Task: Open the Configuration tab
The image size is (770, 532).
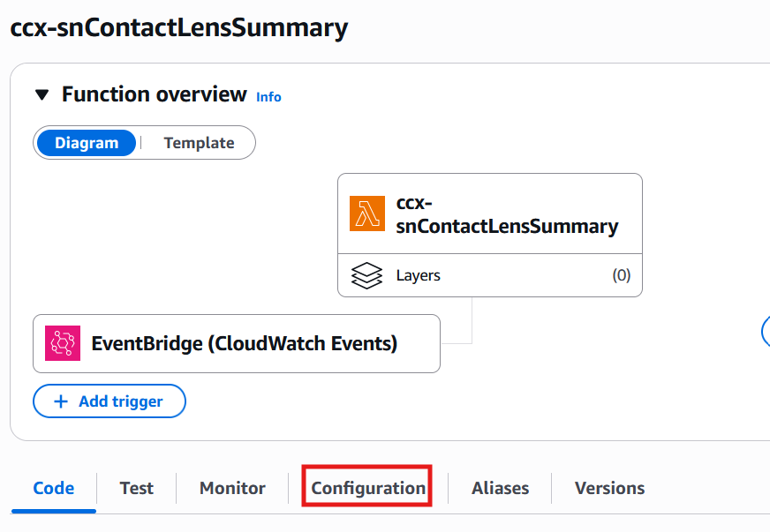Action: coord(368,488)
